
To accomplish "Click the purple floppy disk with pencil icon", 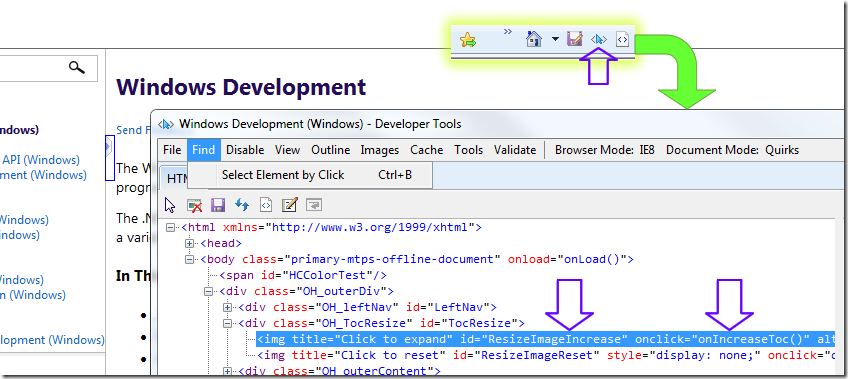I will click(x=574, y=39).
